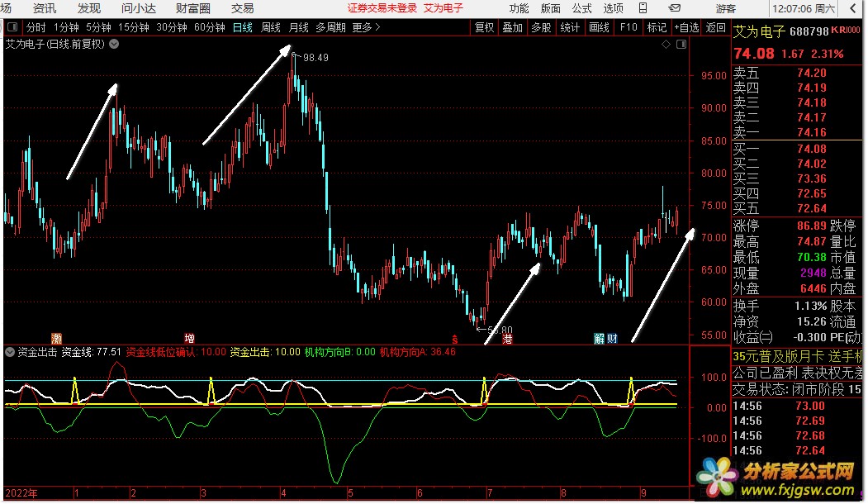Open the mail envelope icon

[674, 7]
